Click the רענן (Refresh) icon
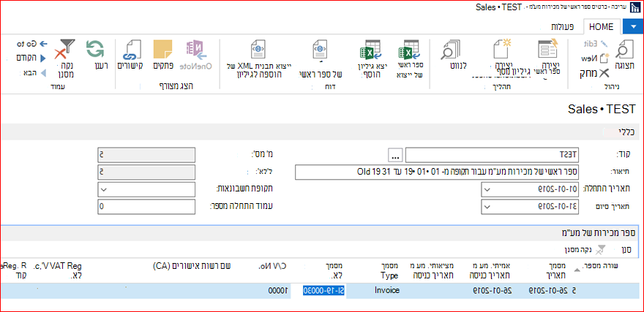The height and width of the screenshot is (312, 644). point(96,50)
